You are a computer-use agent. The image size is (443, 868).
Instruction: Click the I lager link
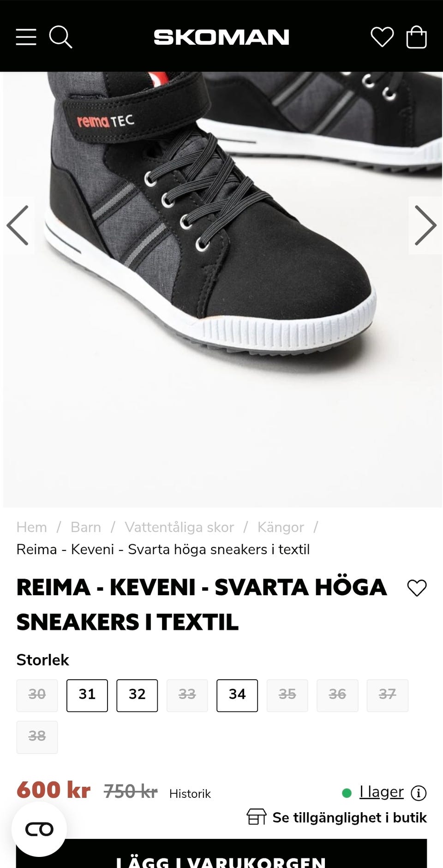tap(382, 791)
